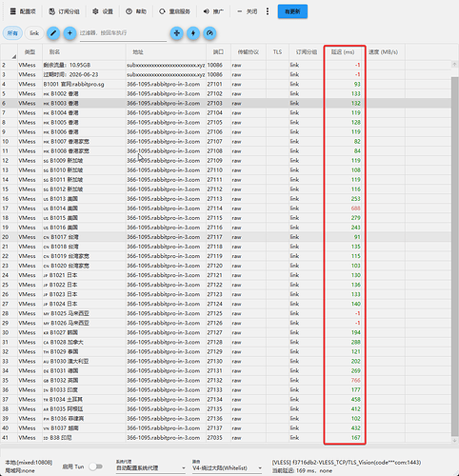Select server B1037 越南
Image resolution: width=459 pixels, height=476 pixels.
(226, 428)
